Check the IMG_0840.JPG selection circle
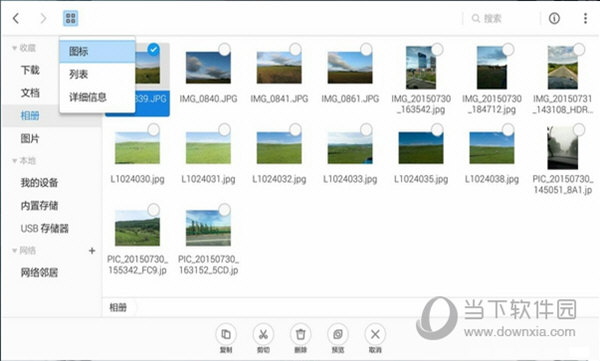The width and height of the screenshot is (600, 361). 225,49
